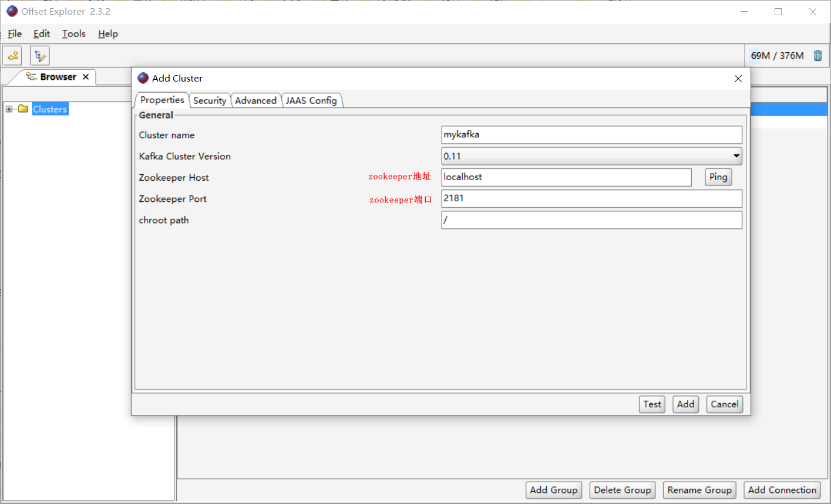
Task: Maximize the Offset Explorer window
Action: [x=778, y=12]
